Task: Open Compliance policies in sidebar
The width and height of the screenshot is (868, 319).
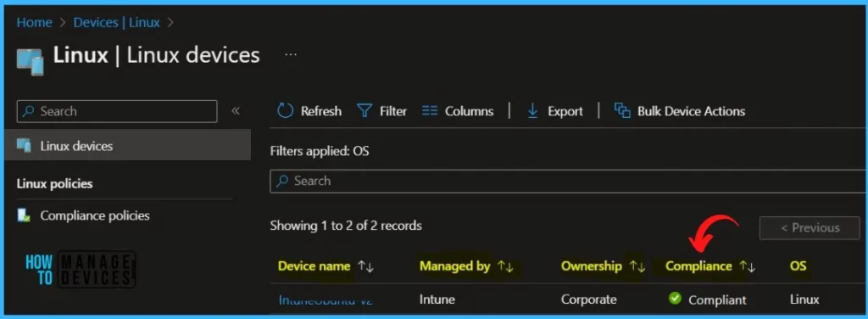Action: tap(95, 215)
